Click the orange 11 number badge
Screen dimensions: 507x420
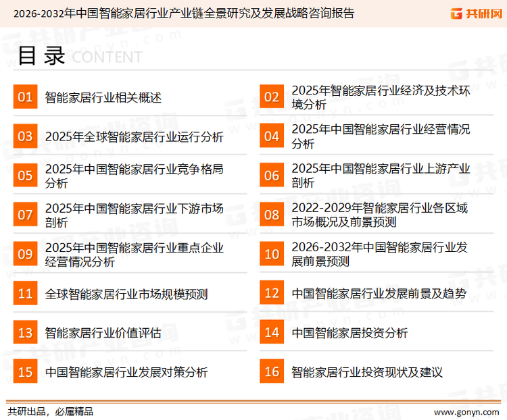pyautogui.click(x=25, y=294)
